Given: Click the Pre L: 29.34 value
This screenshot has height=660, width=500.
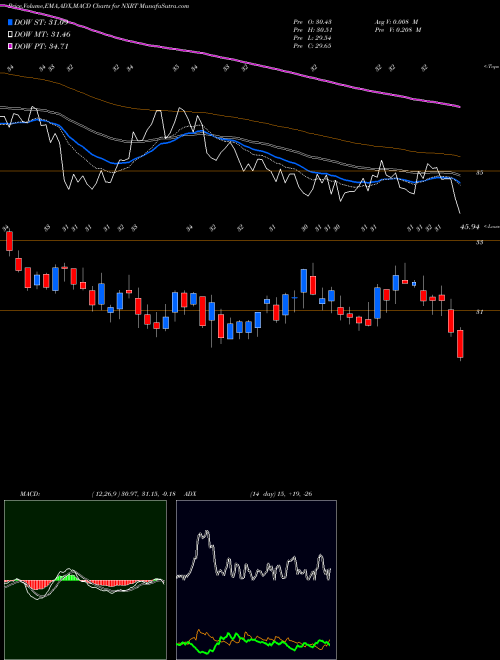Looking at the screenshot, I should (x=312, y=38).
